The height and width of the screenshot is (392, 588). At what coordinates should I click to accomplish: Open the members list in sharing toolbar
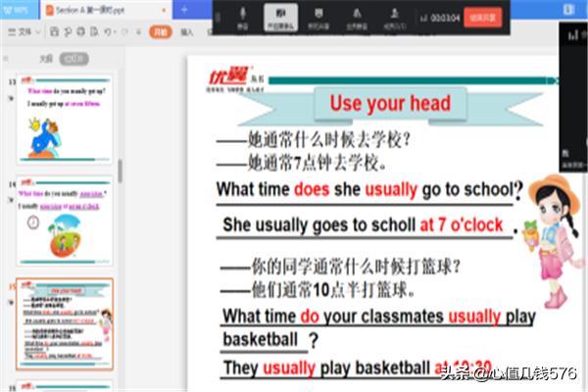point(395,18)
